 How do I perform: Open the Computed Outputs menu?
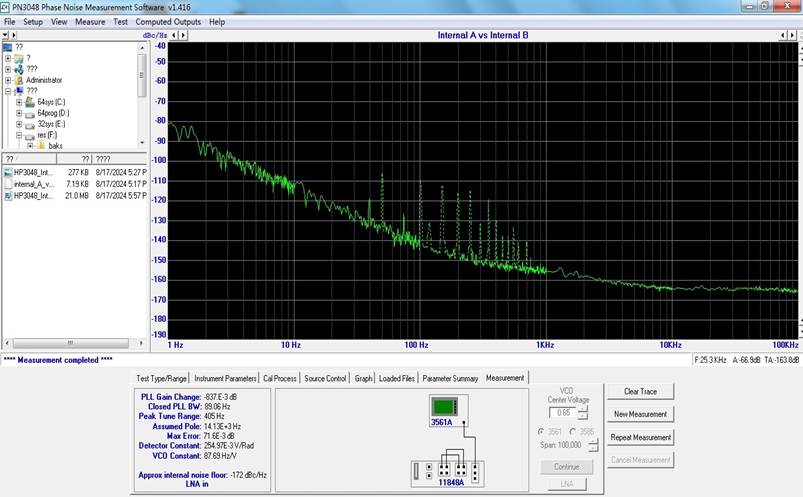pyautogui.click(x=168, y=22)
